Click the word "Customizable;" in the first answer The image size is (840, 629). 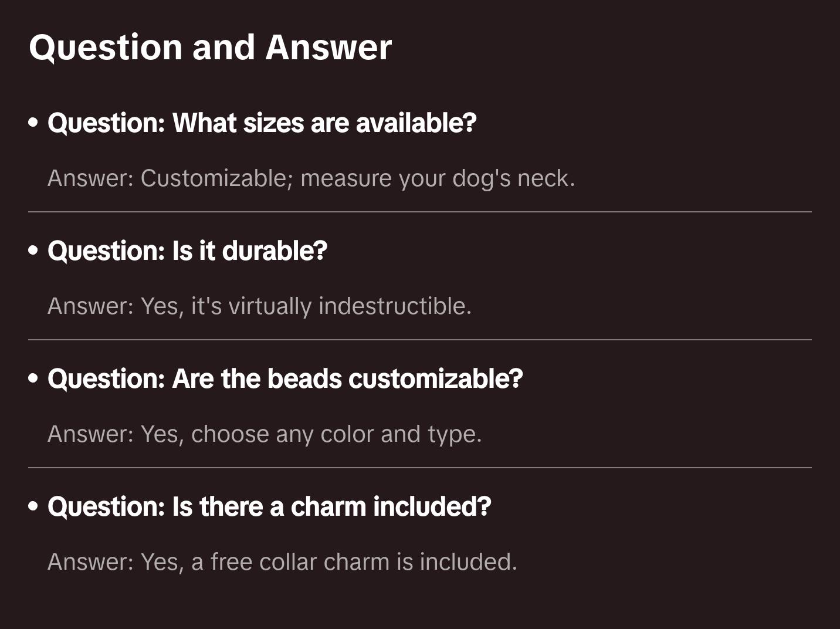tap(216, 178)
